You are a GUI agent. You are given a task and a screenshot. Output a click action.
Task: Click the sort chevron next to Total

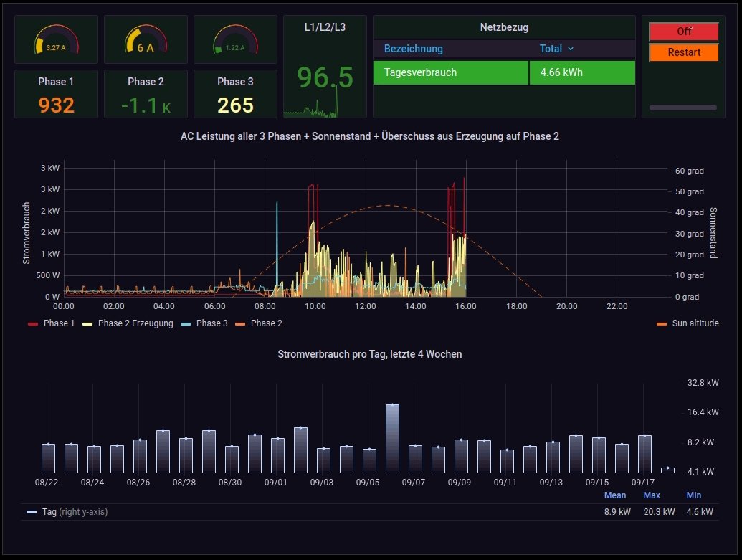[571, 49]
